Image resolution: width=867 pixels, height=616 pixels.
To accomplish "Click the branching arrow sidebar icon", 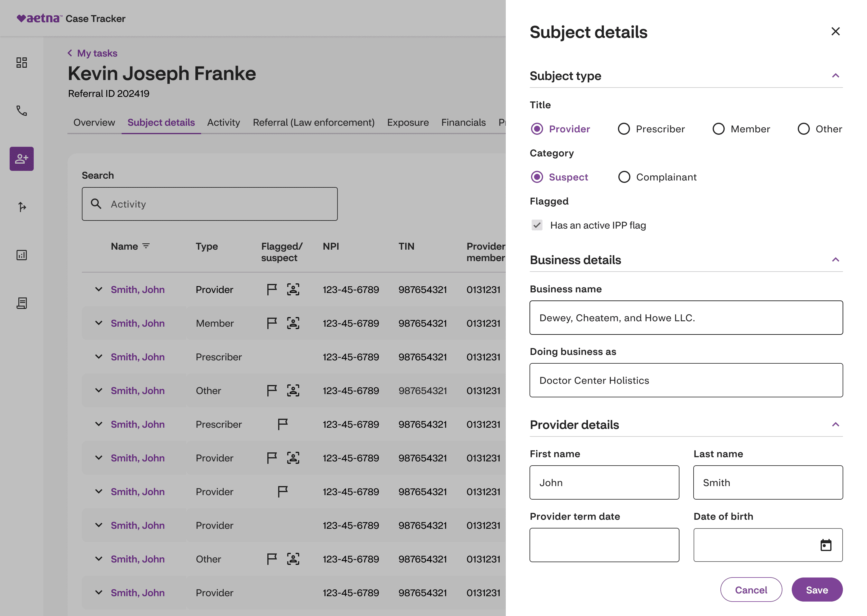I will click(22, 207).
